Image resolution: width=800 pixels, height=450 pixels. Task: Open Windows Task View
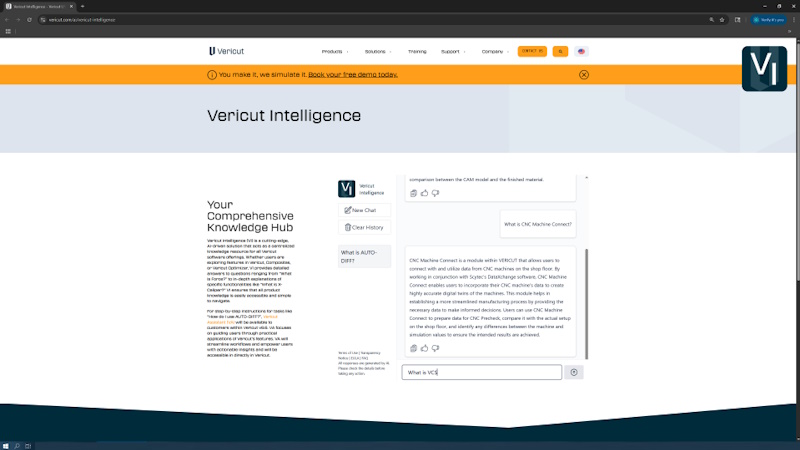click(x=28, y=446)
